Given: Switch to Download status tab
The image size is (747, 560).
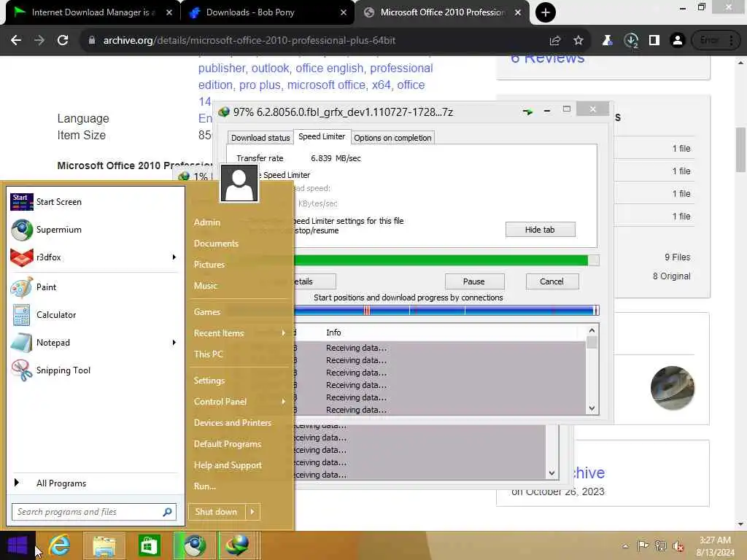Looking at the screenshot, I should [x=260, y=138].
